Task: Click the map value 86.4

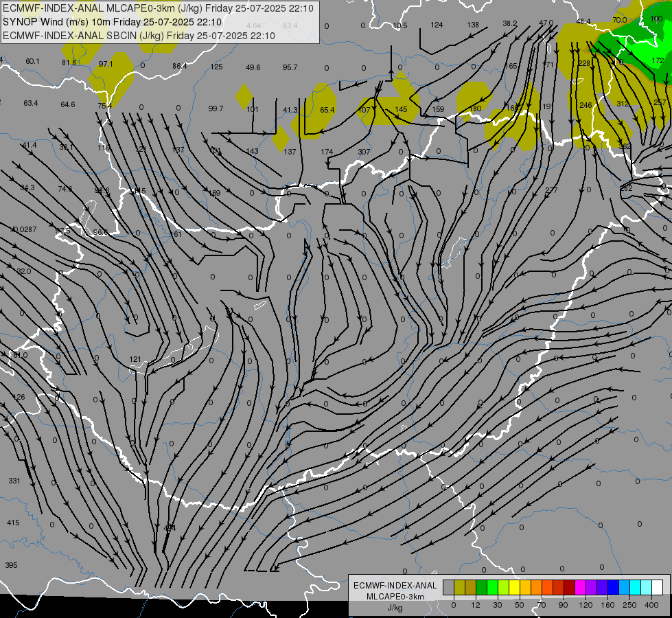Action: (x=180, y=66)
